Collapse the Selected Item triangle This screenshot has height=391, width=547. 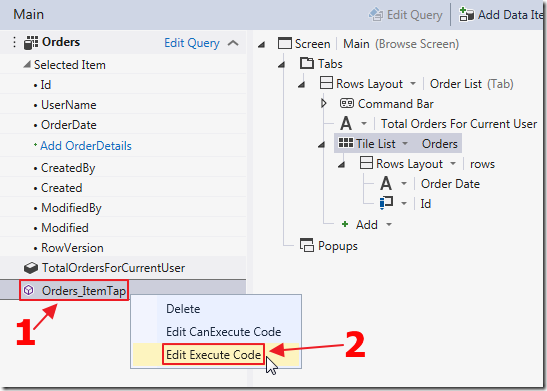[x=27, y=65]
